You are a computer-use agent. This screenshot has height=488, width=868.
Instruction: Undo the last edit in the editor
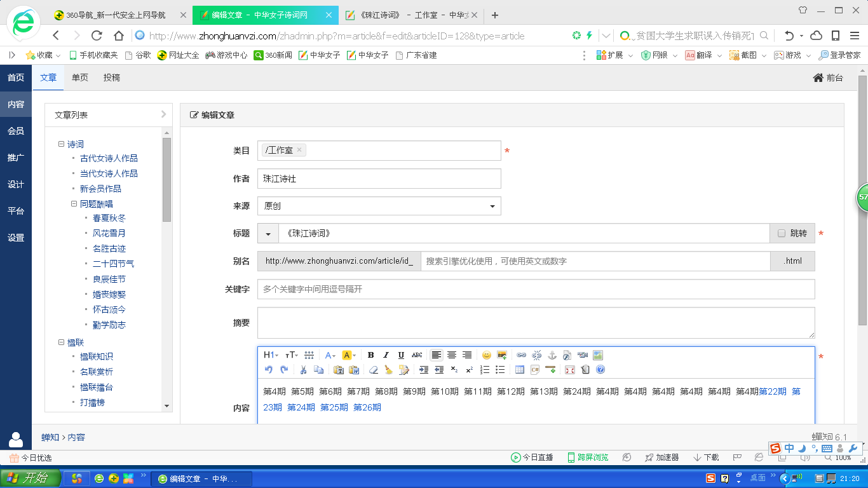pos(268,370)
